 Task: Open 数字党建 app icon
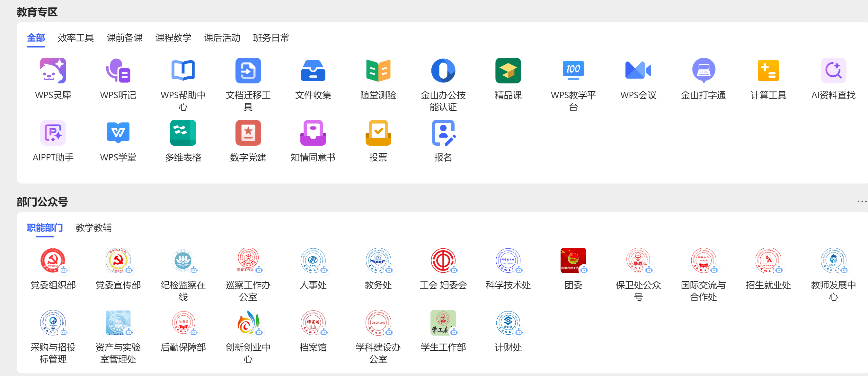tap(248, 133)
